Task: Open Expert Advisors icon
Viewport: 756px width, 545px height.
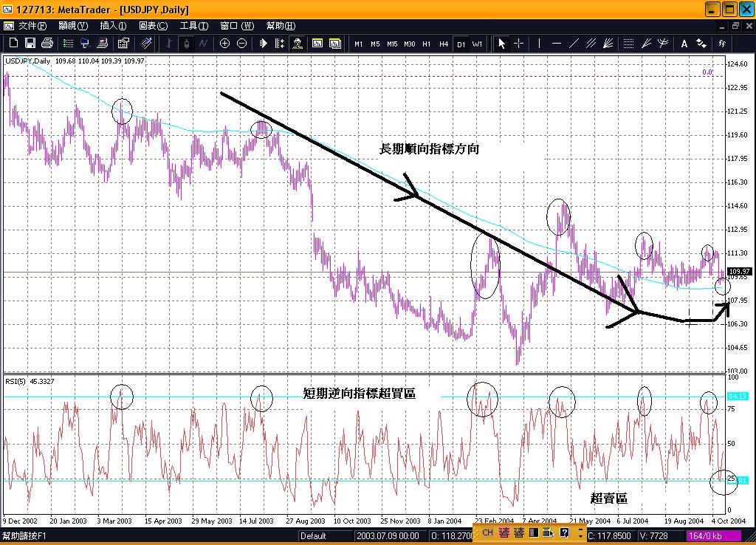Action: pos(298,44)
